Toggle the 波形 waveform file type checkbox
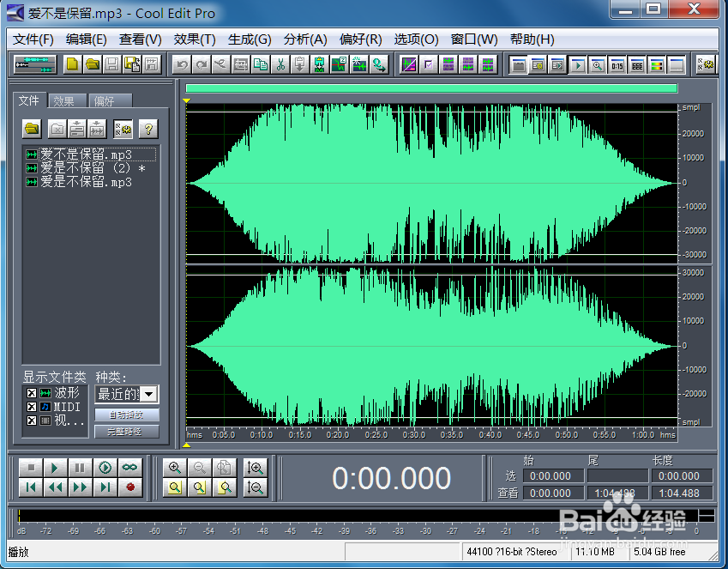The image size is (728, 569). click(x=32, y=393)
